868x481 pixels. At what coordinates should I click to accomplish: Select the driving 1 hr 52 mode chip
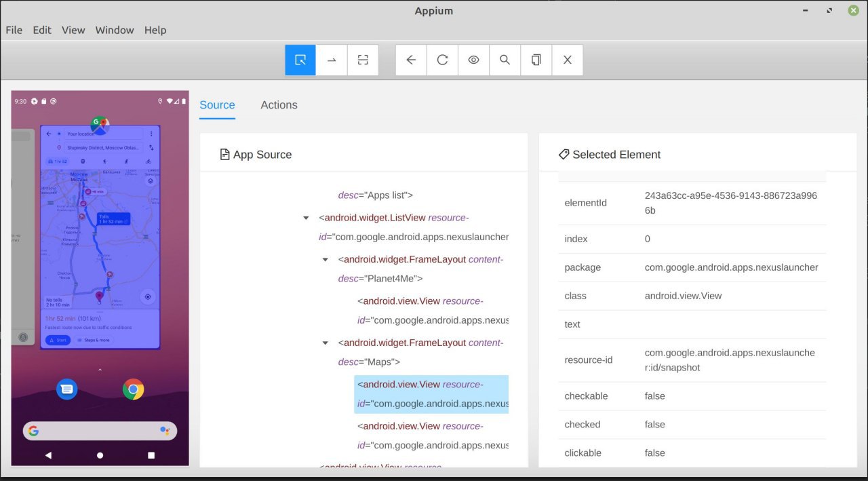pos(58,161)
